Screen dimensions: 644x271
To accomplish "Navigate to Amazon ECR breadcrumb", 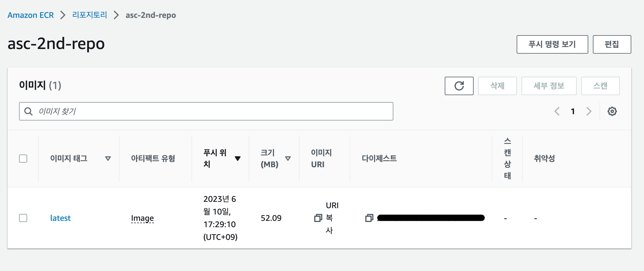I will coord(31,15).
